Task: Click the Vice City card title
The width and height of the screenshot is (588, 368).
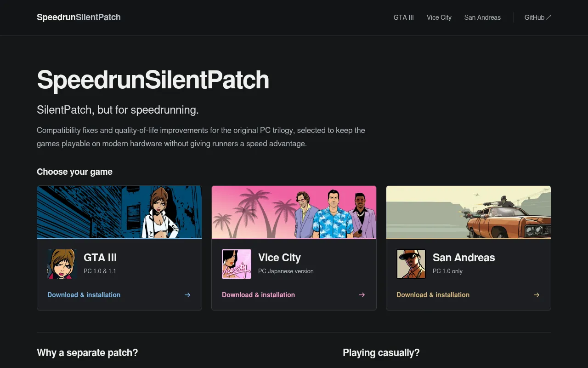Action: [x=279, y=258]
